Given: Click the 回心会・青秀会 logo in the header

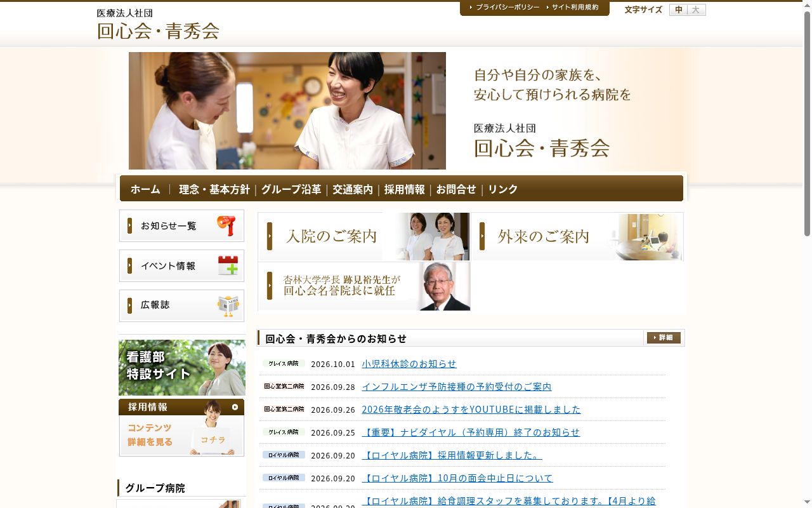Looking at the screenshot, I should coord(158,24).
